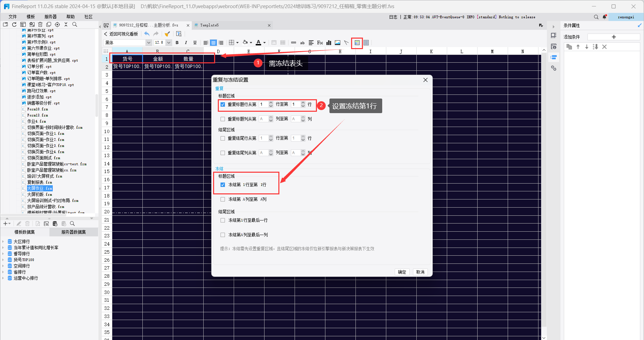Open the 日志 log link
The image size is (644, 340).
393,17
